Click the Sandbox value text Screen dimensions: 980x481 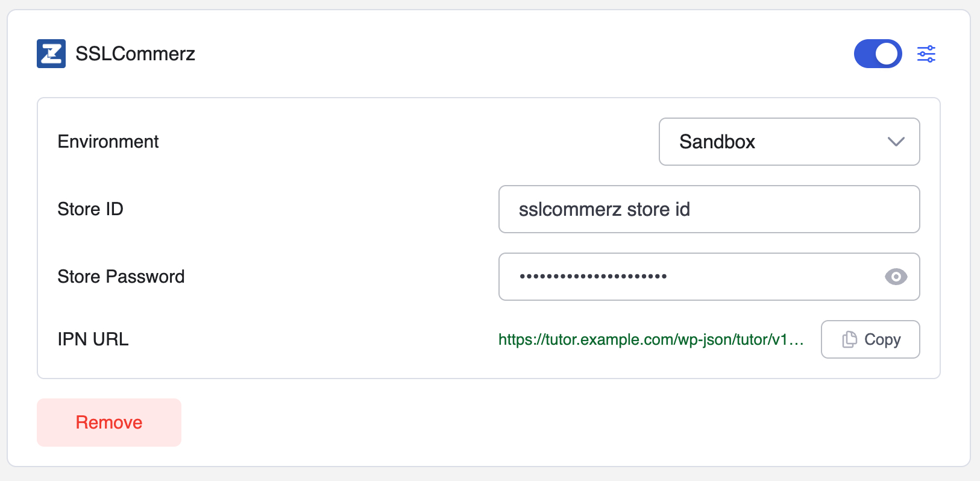pos(717,142)
